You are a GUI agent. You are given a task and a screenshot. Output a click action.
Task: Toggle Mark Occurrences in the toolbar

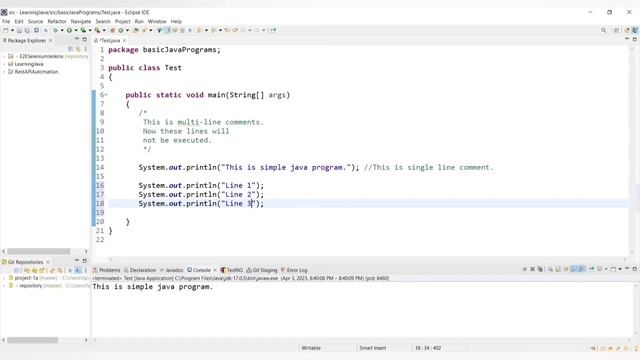coord(167,30)
